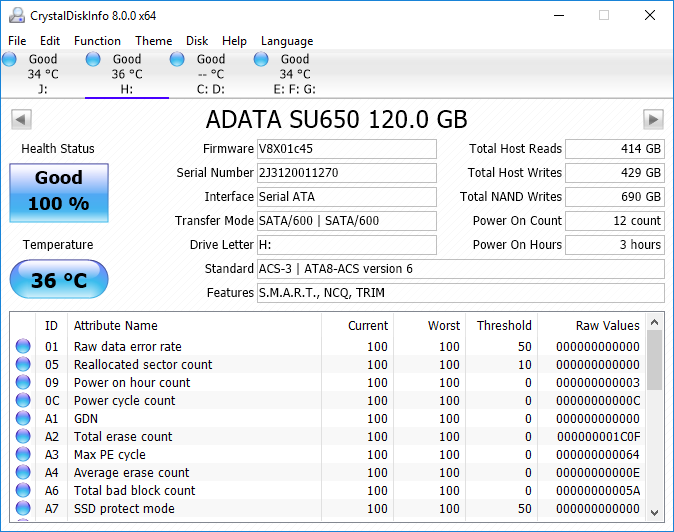674x532 pixels.
Task: Click the Current column header
Action: (357, 326)
